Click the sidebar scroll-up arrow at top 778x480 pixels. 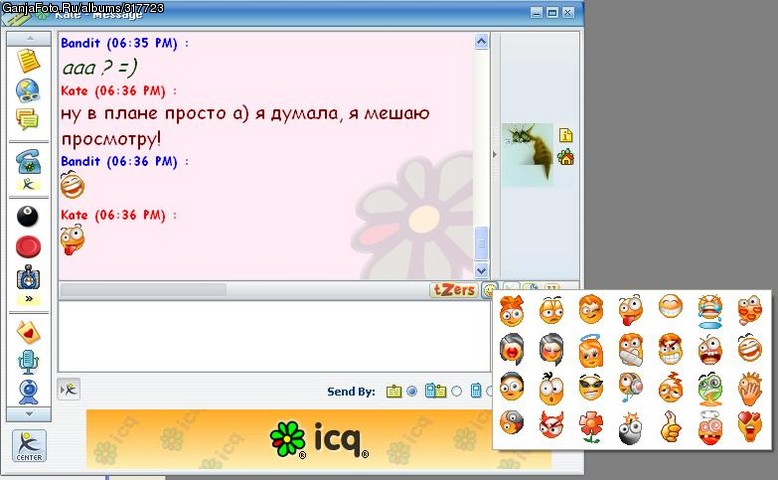click(x=29, y=38)
